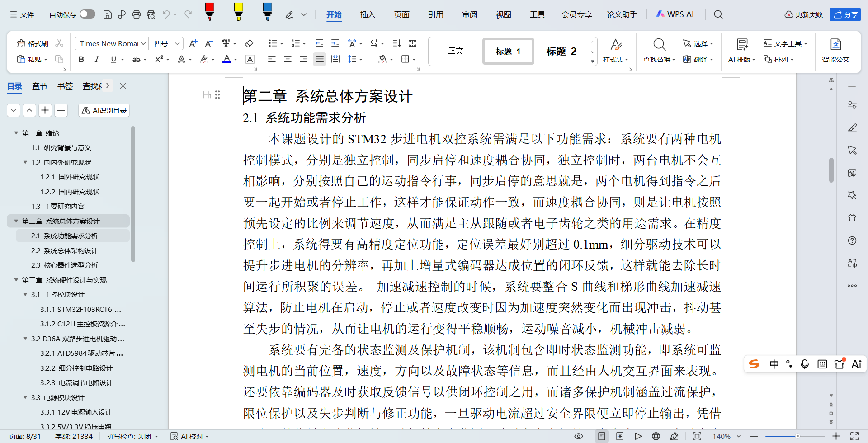Viewport: 868px width, 443px height.
Task: Switch to the 引用 ribbon tab
Action: pyautogui.click(x=435, y=14)
